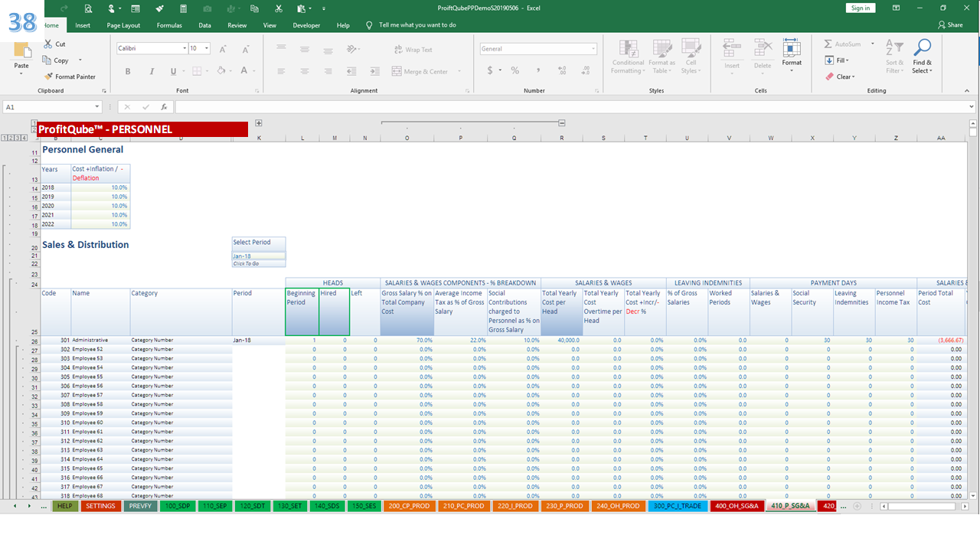Click Tell me what you want to do

click(417, 25)
